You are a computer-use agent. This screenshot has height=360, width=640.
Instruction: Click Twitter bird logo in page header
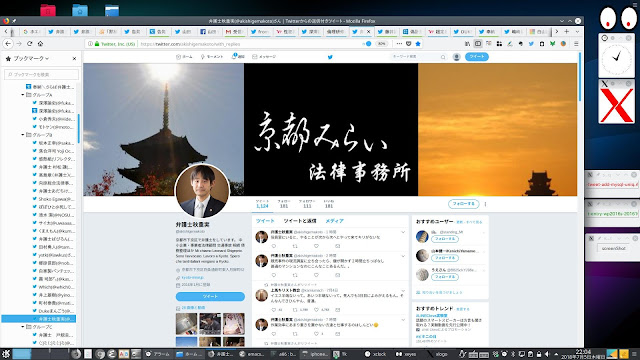[330, 57]
